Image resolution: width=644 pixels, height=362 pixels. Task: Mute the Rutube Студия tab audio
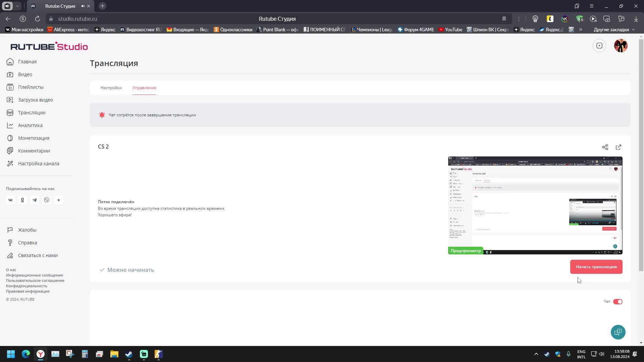83,6
